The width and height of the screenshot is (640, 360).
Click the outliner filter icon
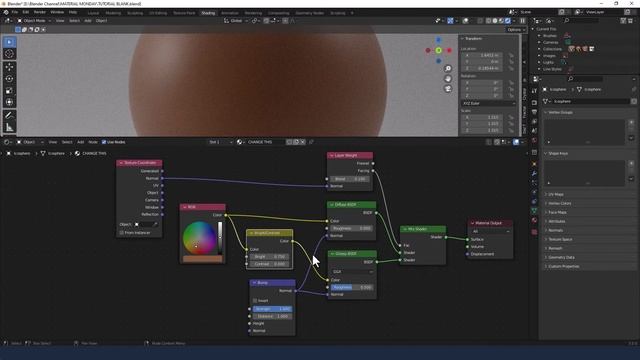pyautogui.click(x=623, y=20)
